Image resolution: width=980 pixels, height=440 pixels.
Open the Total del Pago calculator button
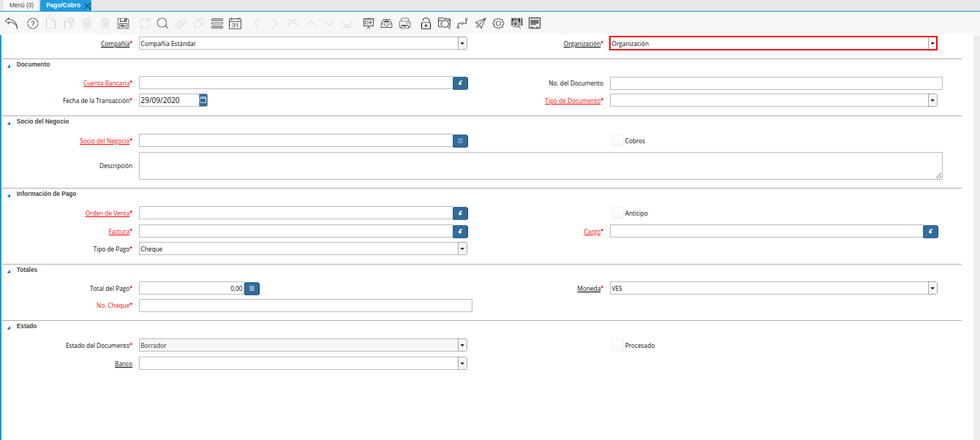252,289
